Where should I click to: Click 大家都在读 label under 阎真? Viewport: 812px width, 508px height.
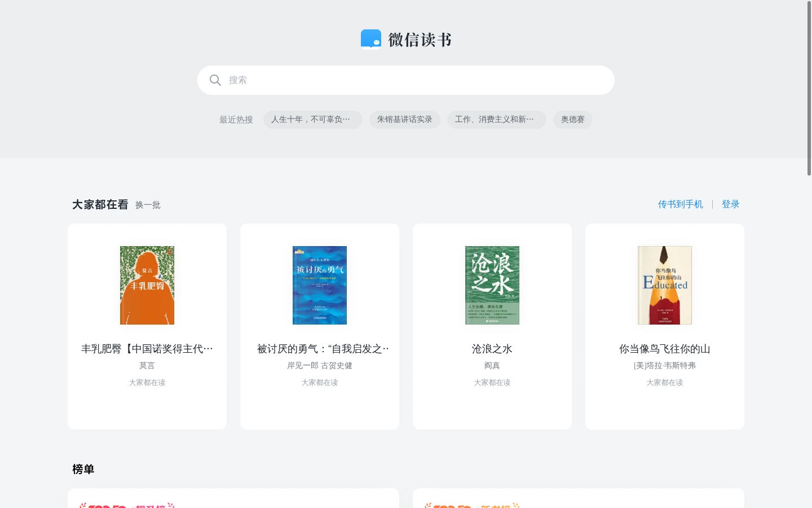pyautogui.click(x=492, y=383)
